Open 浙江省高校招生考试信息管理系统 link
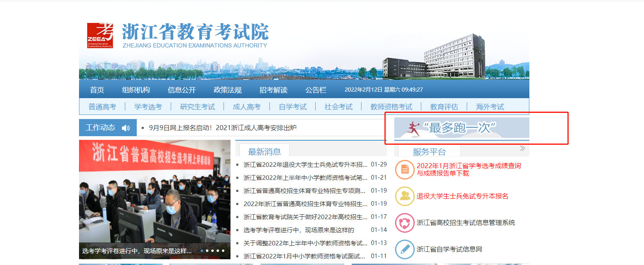 (x=466, y=222)
